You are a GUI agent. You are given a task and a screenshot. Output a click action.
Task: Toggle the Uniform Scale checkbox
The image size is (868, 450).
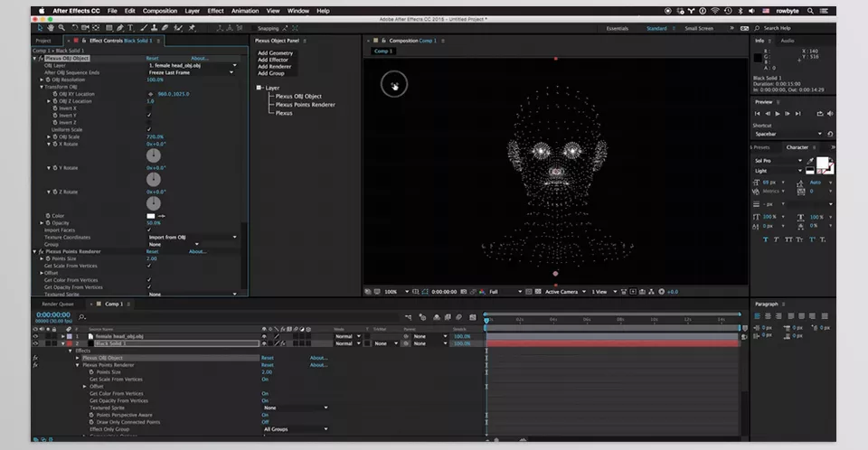tap(149, 129)
